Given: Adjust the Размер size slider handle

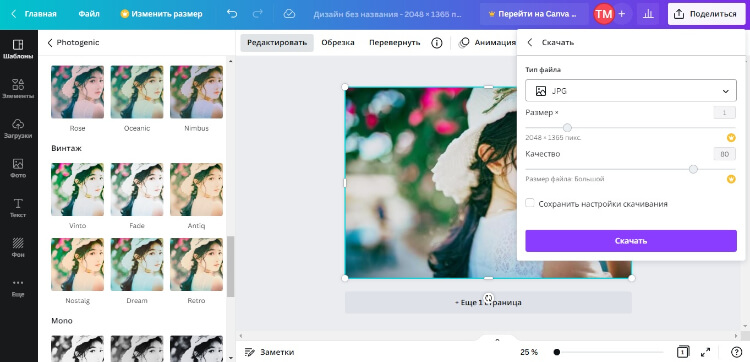Looking at the screenshot, I should point(567,128).
